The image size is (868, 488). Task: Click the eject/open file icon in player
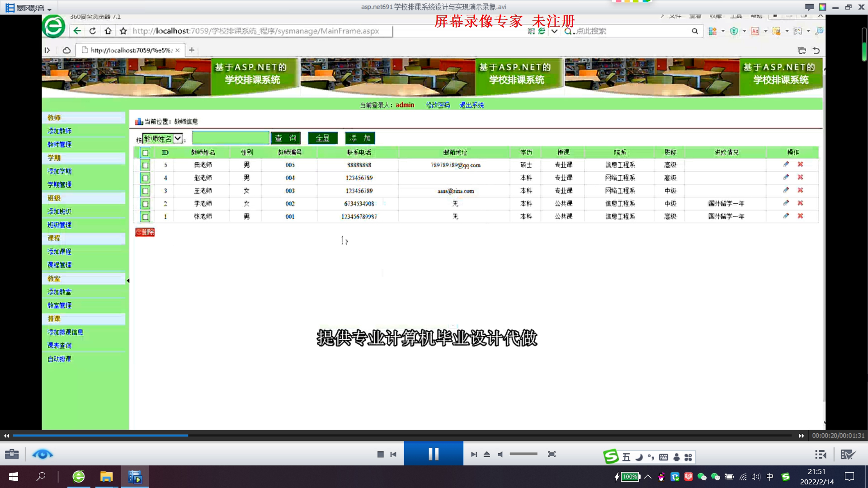(487, 454)
